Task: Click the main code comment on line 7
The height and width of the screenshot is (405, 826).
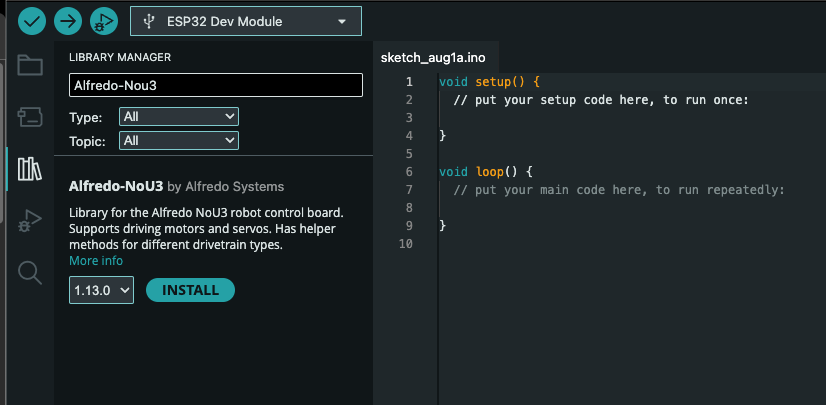Action: click(619, 190)
